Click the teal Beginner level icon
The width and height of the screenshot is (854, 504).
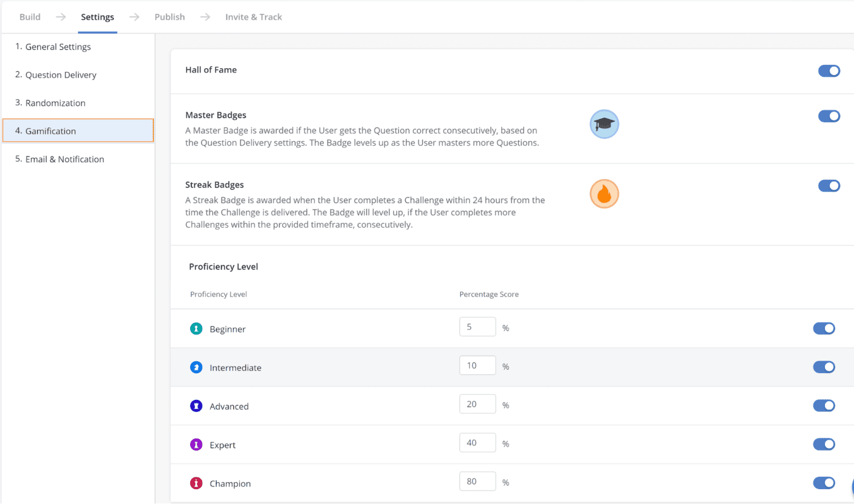click(196, 329)
